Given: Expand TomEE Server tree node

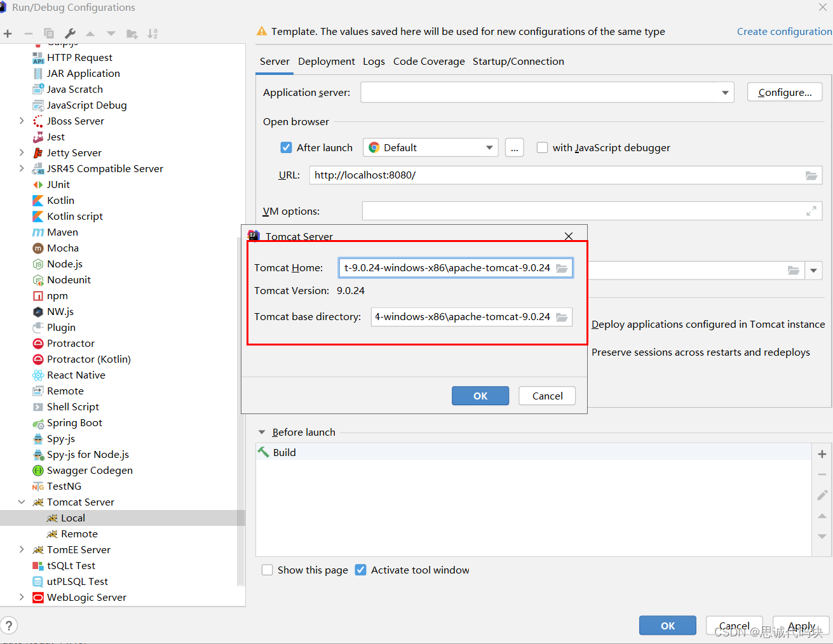Looking at the screenshot, I should pyautogui.click(x=22, y=550).
